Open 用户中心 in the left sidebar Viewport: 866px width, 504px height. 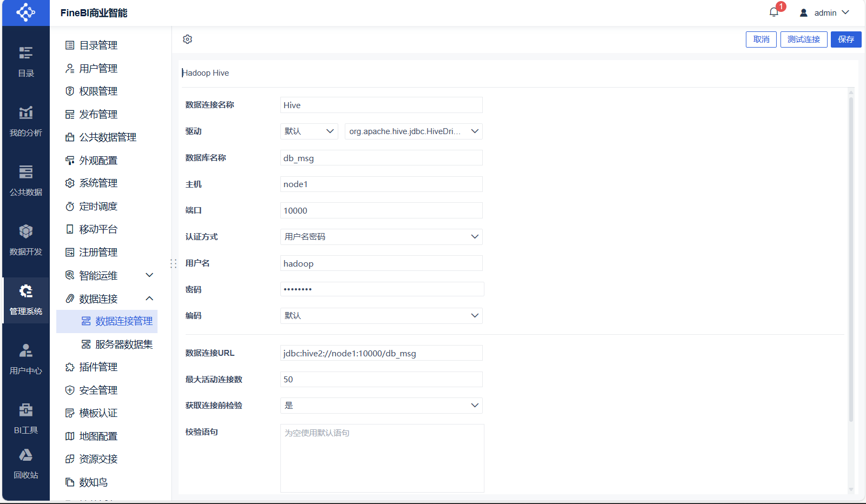26,359
